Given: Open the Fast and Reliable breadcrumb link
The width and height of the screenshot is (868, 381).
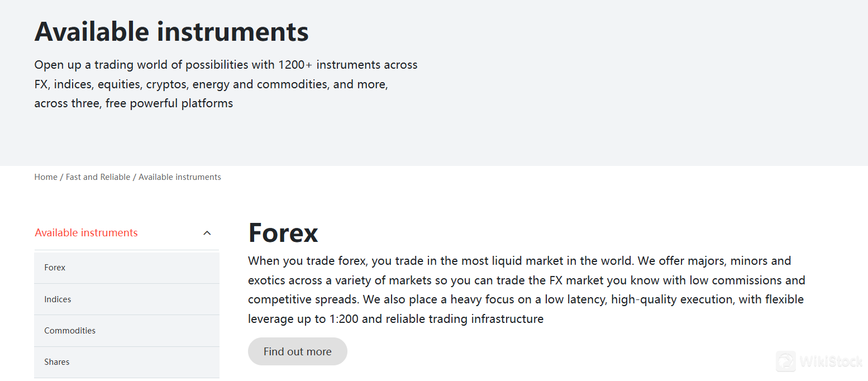Looking at the screenshot, I should point(98,177).
